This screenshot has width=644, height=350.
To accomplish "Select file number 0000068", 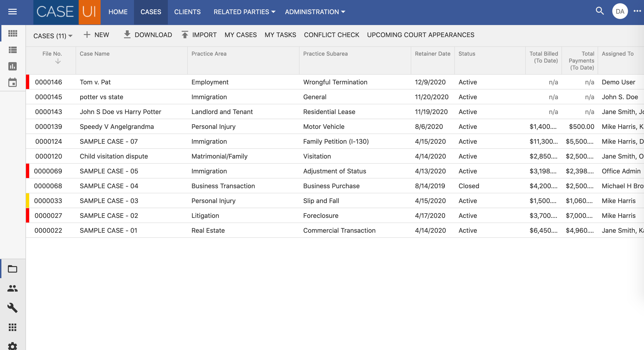I will click(48, 186).
